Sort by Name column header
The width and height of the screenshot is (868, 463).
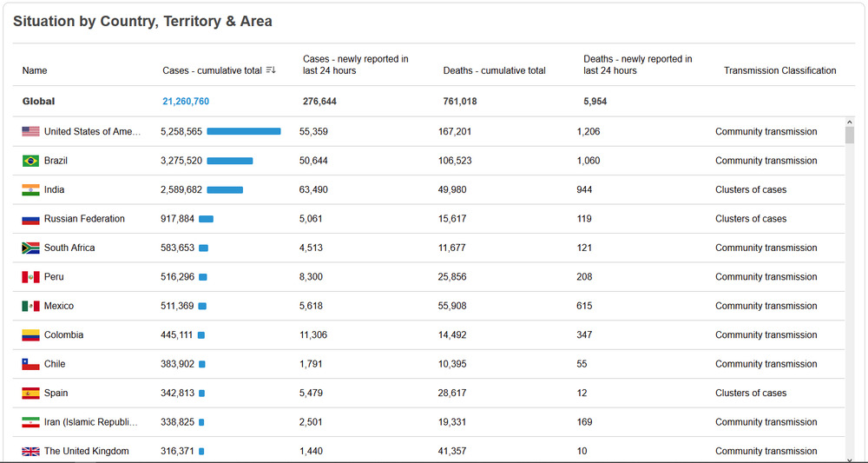[x=35, y=70]
